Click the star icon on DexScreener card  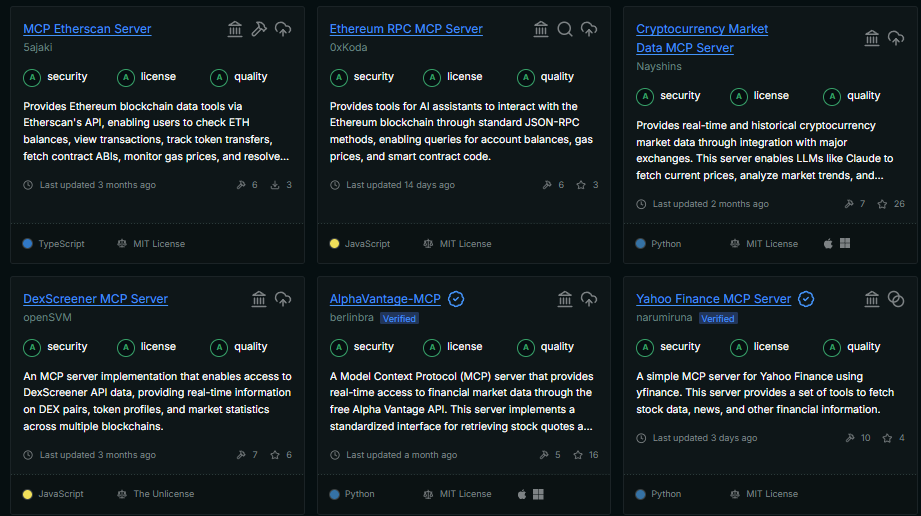coord(275,455)
